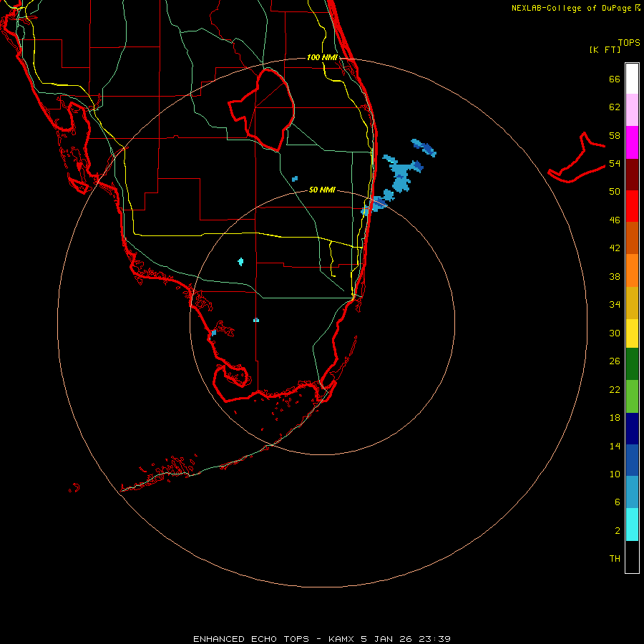Click the blue echo on the southwest coast
644x644 pixels.
click(x=213, y=333)
